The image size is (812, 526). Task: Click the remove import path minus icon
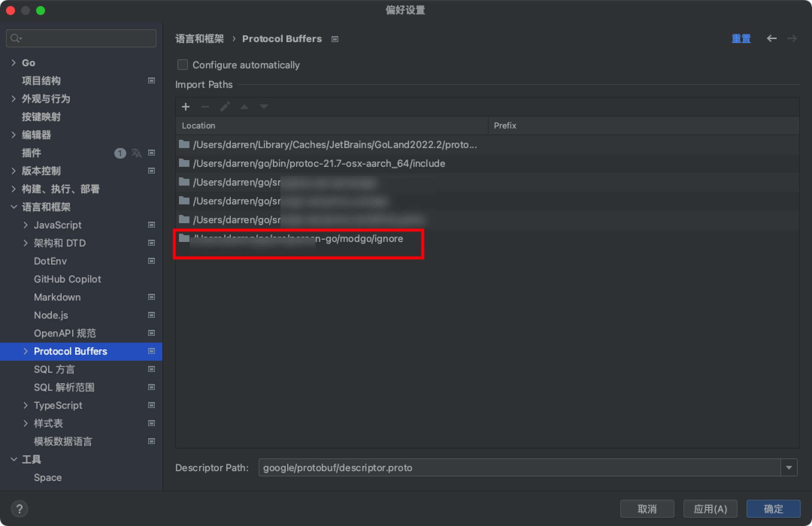pyautogui.click(x=205, y=107)
